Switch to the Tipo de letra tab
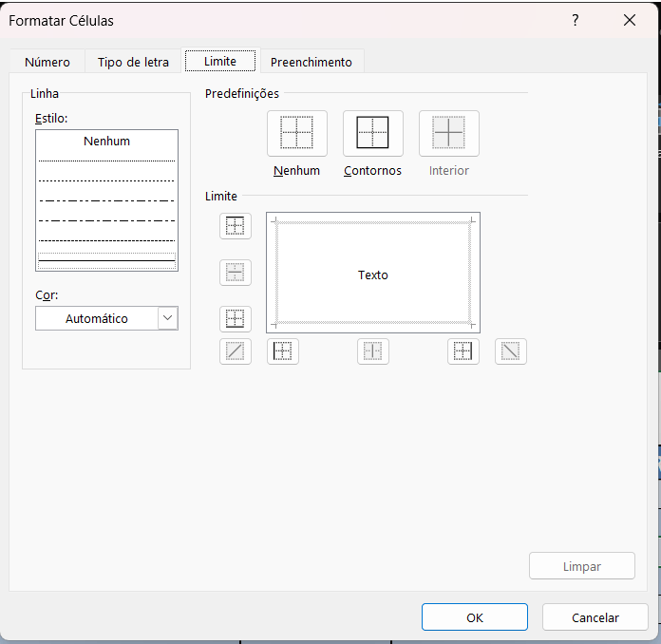Screen dimensions: 661x644 click(x=133, y=62)
